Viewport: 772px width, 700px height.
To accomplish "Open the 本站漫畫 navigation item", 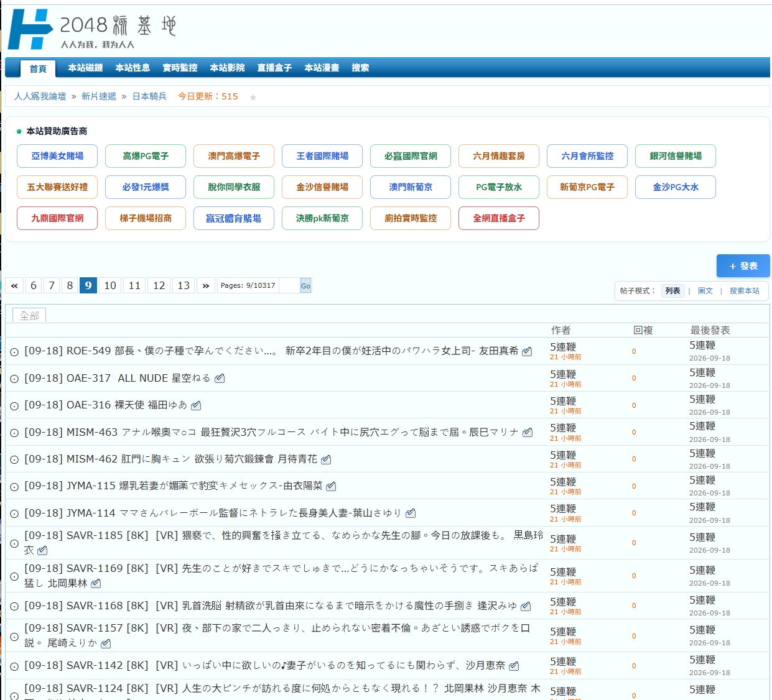I will pyautogui.click(x=322, y=68).
